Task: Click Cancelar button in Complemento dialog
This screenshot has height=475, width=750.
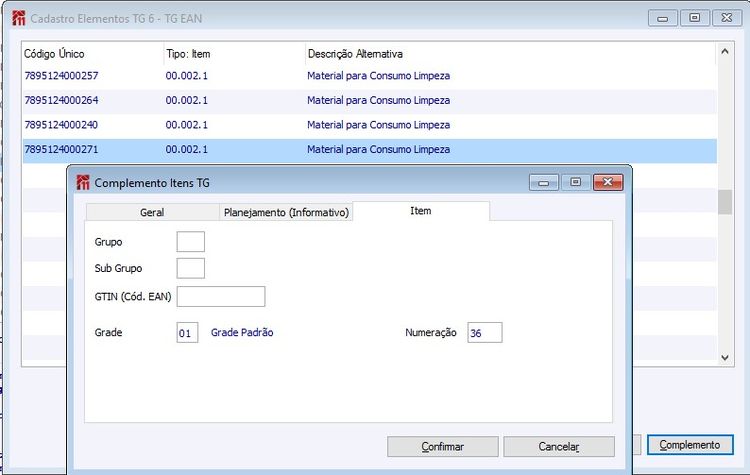Action: 559,446
